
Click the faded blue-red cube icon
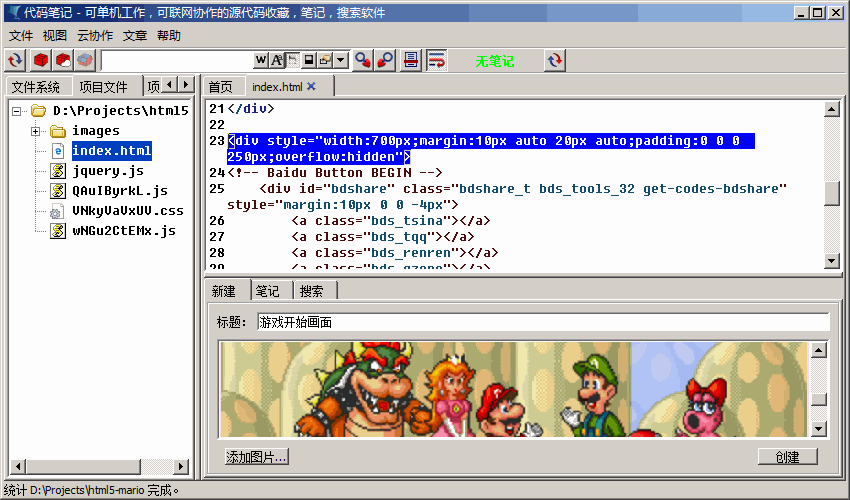pos(85,60)
